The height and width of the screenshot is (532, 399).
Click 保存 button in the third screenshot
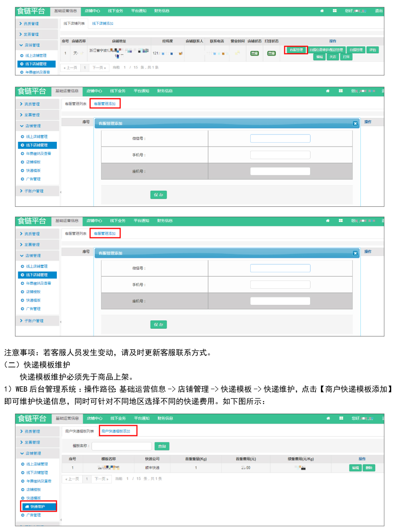(x=158, y=324)
